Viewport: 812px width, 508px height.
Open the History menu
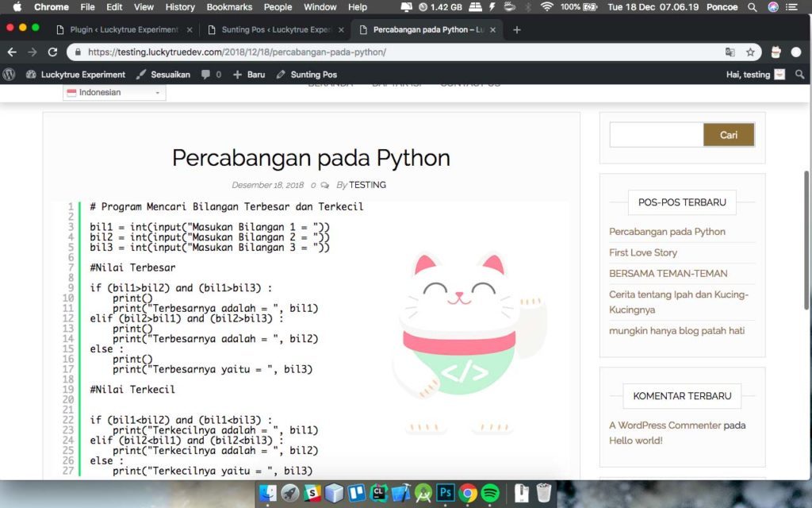pos(180,7)
